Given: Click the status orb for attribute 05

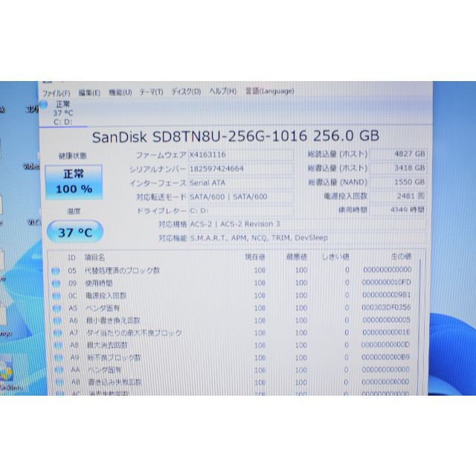Looking at the screenshot, I should (x=56, y=271).
